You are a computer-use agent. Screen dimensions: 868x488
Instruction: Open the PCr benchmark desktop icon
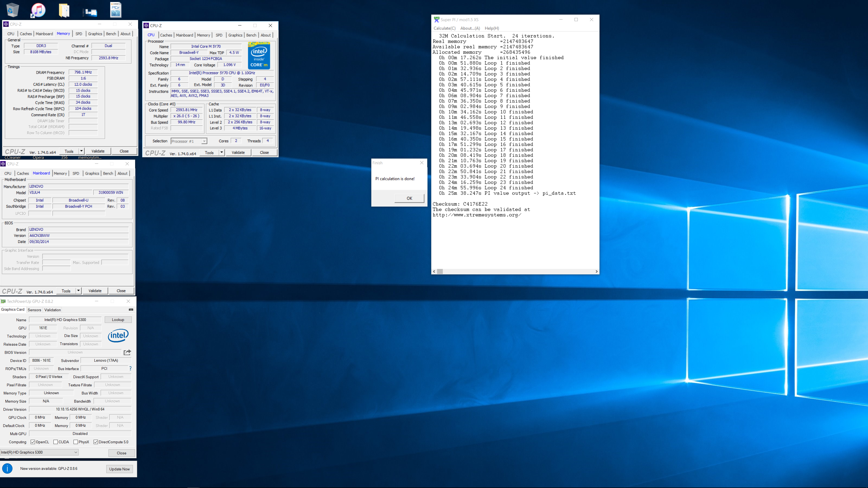point(116,10)
